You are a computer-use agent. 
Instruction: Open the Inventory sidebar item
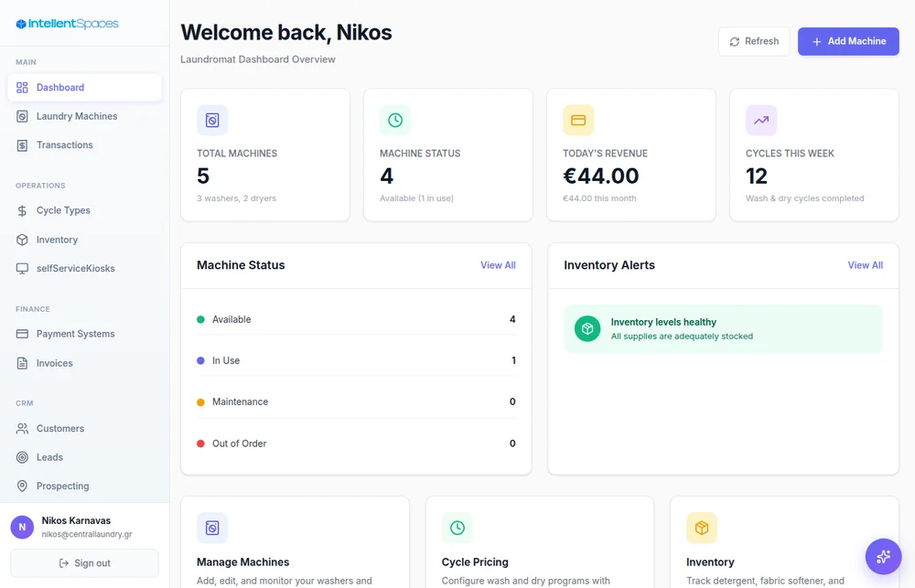point(84,240)
